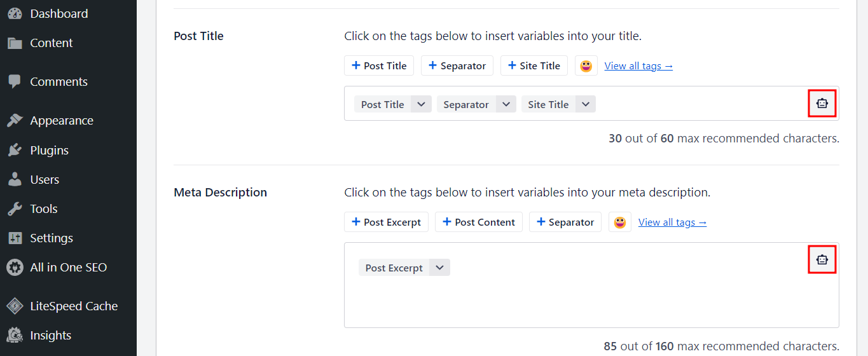The height and width of the screenshot is (356, 868).
Task: Open LiteSpeed Cache menu
Action: (74, 306)
